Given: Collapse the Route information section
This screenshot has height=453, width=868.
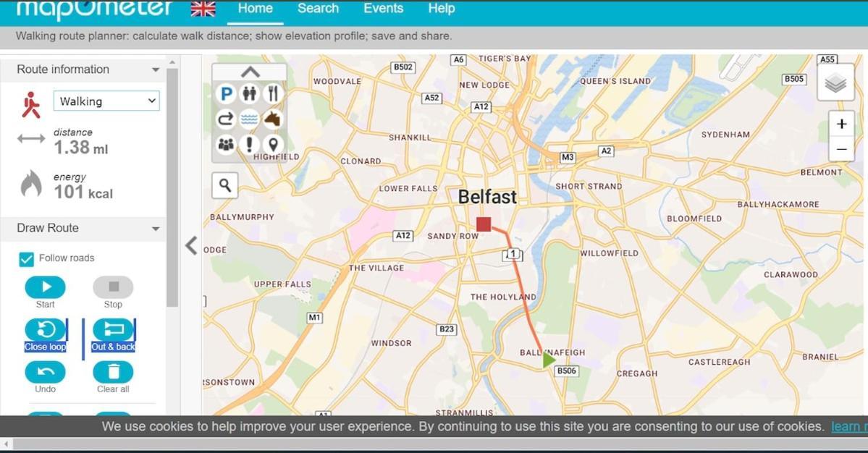Looking at the screenshot, I should point(156,69).
